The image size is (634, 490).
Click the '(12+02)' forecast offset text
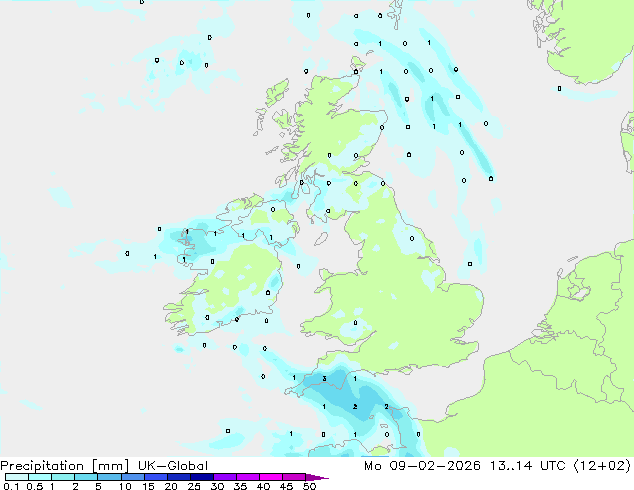[x=602, y=466]
